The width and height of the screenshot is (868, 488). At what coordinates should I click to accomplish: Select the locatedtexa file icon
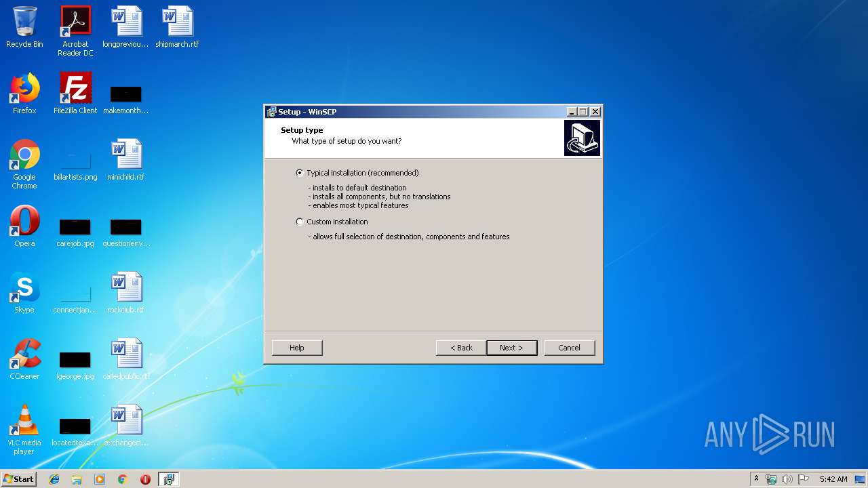[x=75, y=432]
